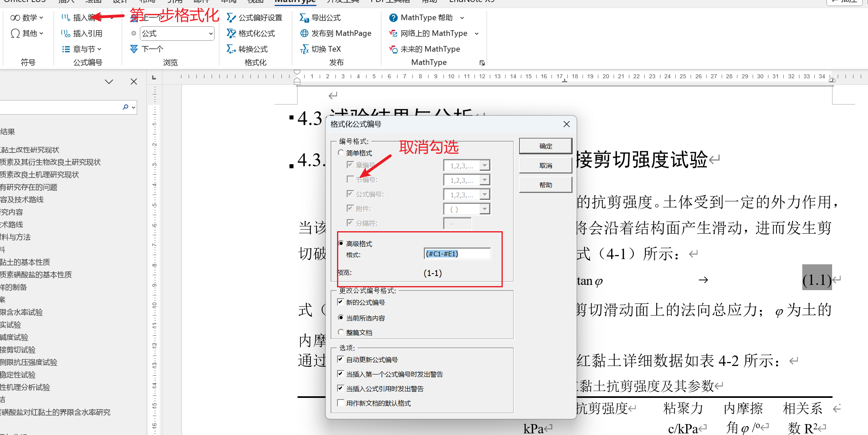Open heading 黏土改性研究现状 in navigation
This screenshot has width=868, height=435.
pyautogui.click(x=30, y=150)
